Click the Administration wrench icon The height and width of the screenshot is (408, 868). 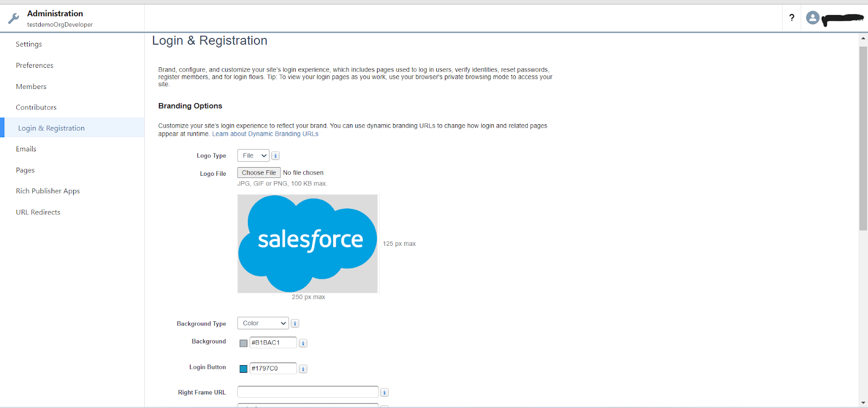(x=14, y=18)
